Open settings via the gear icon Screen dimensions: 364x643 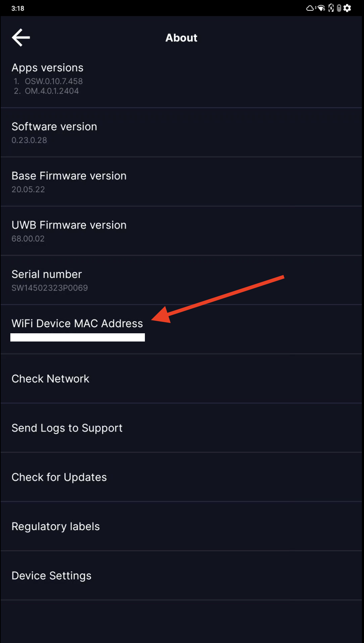pos(347,8)
